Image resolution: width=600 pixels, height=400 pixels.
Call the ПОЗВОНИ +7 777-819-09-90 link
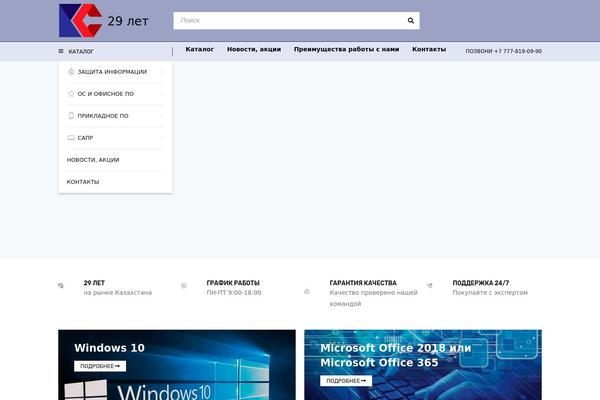(504, 51)
